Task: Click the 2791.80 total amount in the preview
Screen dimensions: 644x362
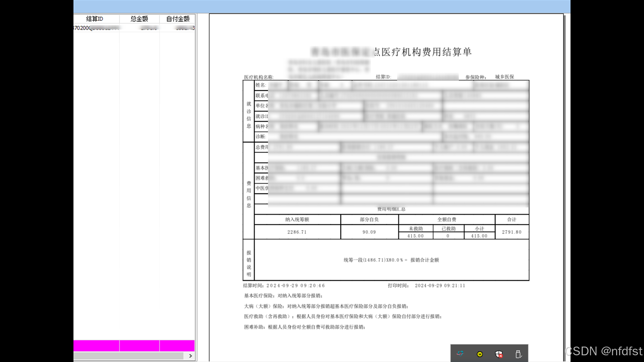Action: pyautogui.click(x=512, y=232)
